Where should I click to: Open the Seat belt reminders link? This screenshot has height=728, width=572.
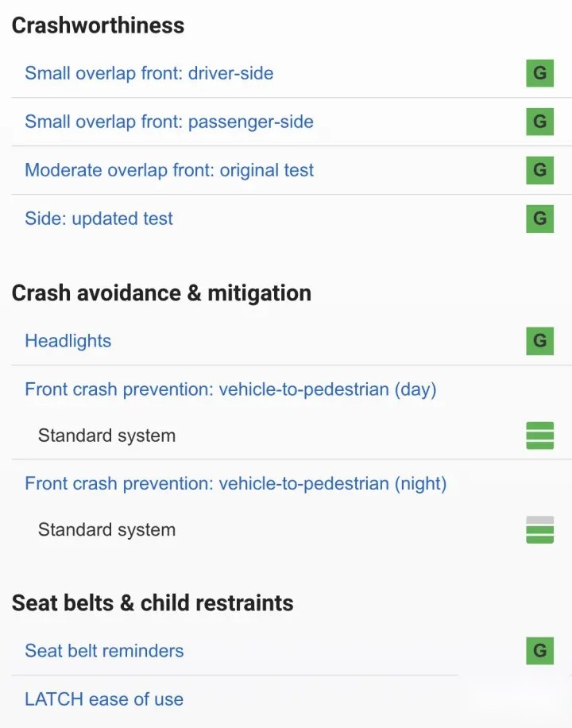(x=104, y=651)
